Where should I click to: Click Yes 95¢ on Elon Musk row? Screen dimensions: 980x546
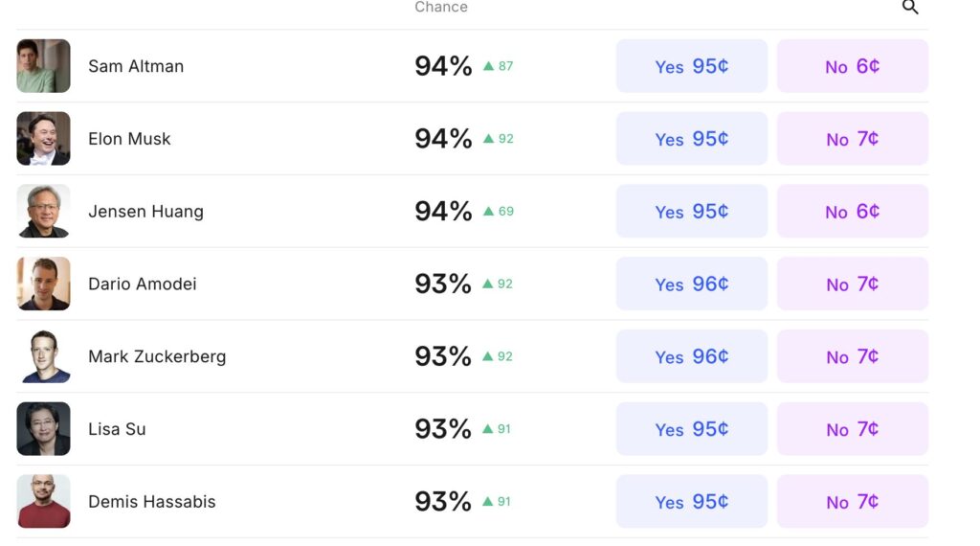click(691, 139)
